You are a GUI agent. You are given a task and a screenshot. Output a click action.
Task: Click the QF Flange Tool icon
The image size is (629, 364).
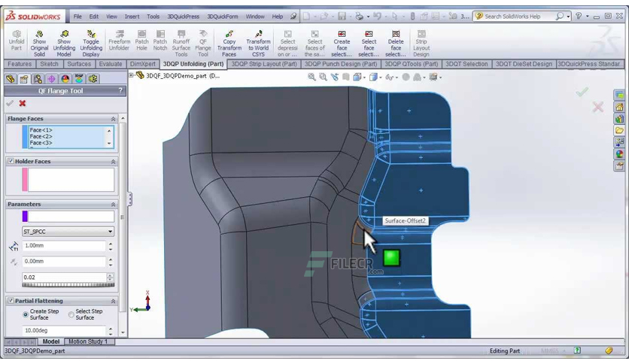pos(203,44)
